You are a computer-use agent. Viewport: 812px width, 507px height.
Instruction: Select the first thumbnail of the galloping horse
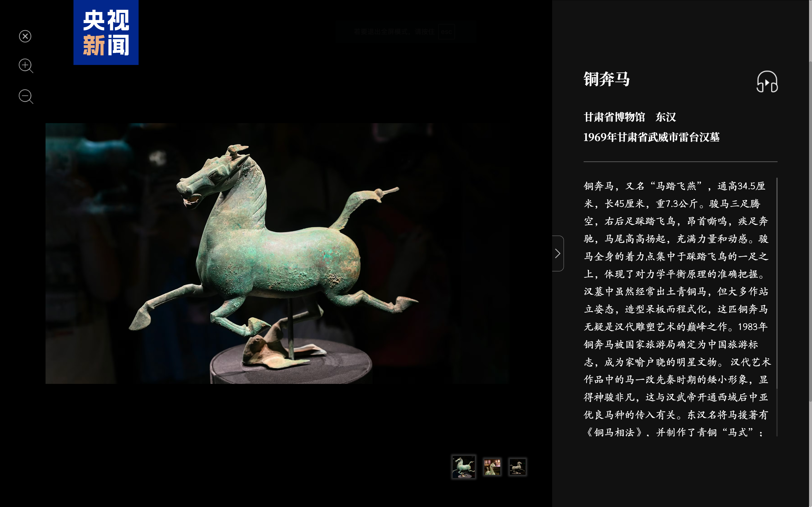pos(463,466)
